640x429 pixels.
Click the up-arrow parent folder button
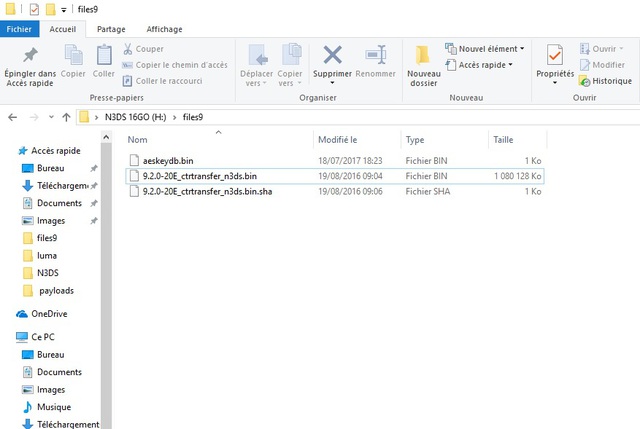point(67,117)
